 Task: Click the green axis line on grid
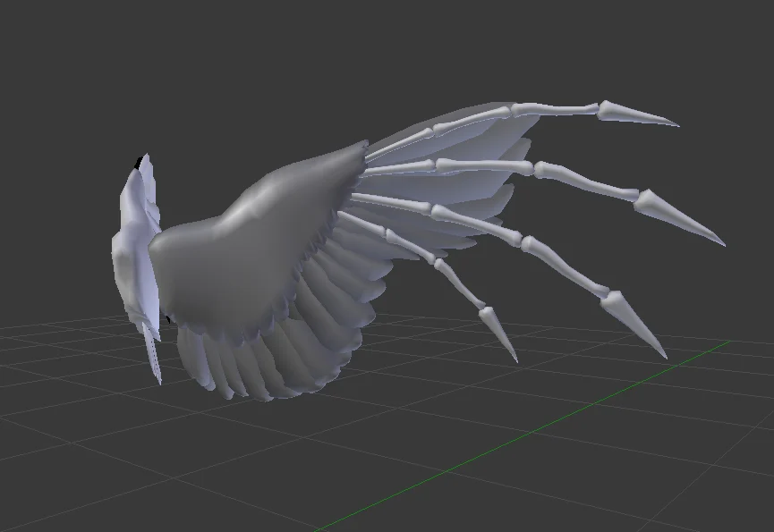[x=523, y=435]
